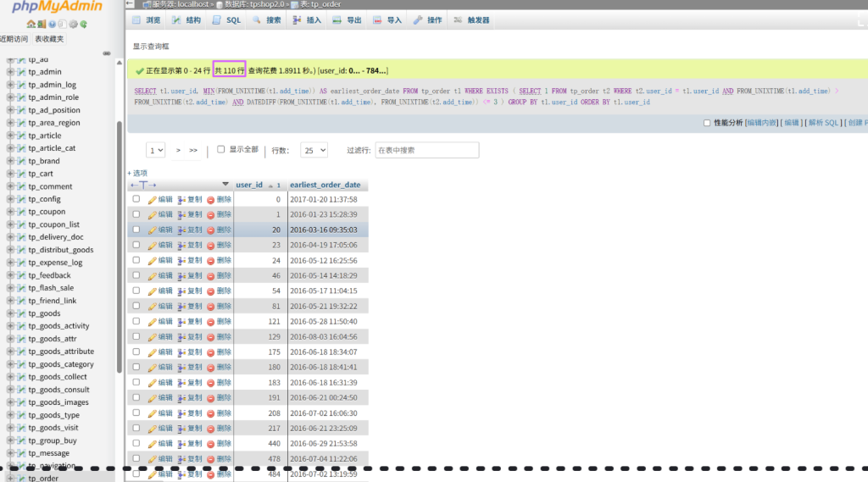
Task: Open the row count dropdown showing 25
Action: (x=314, y=150)
